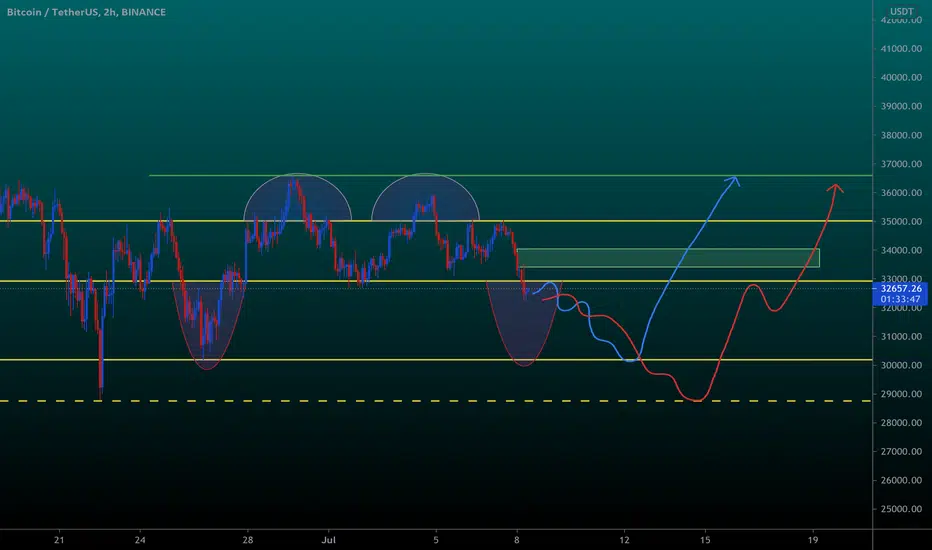Click the 36000.00 price axis label

point(901,193)
